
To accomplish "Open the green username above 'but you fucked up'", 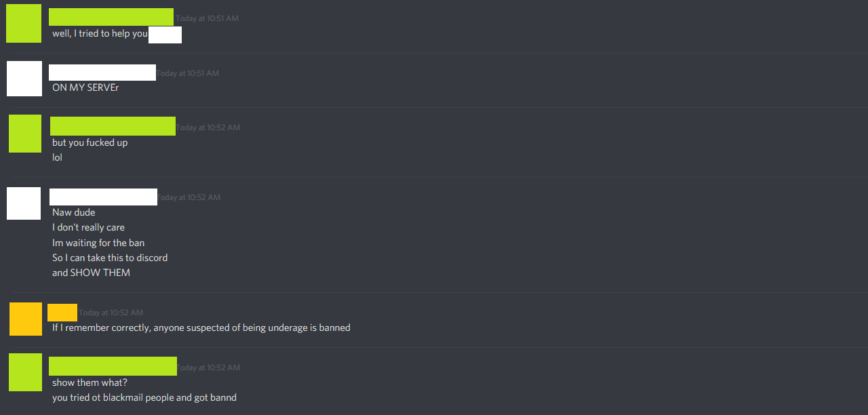I will pos(113,126).
